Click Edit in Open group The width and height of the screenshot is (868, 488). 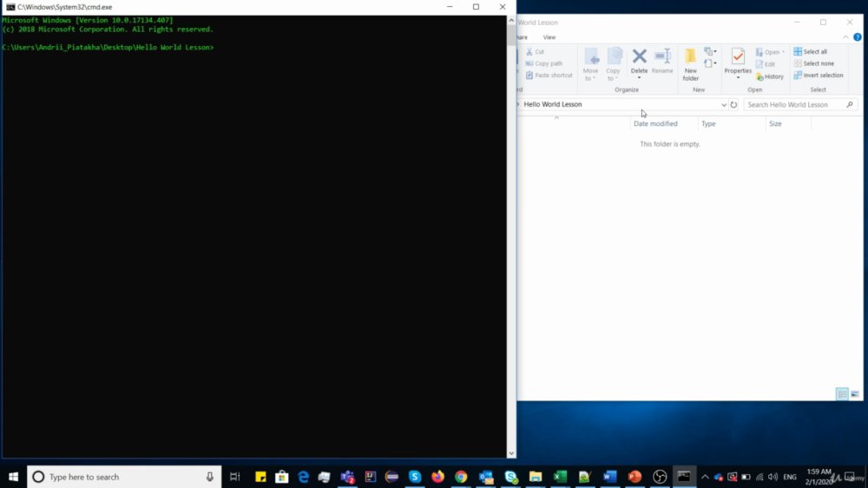[765, 64]
